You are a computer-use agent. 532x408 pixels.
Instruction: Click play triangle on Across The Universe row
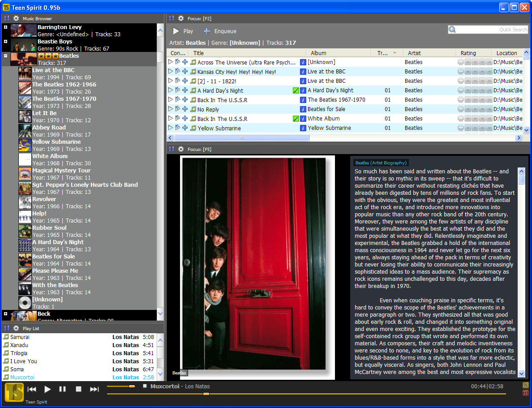[x=171, y=62]
